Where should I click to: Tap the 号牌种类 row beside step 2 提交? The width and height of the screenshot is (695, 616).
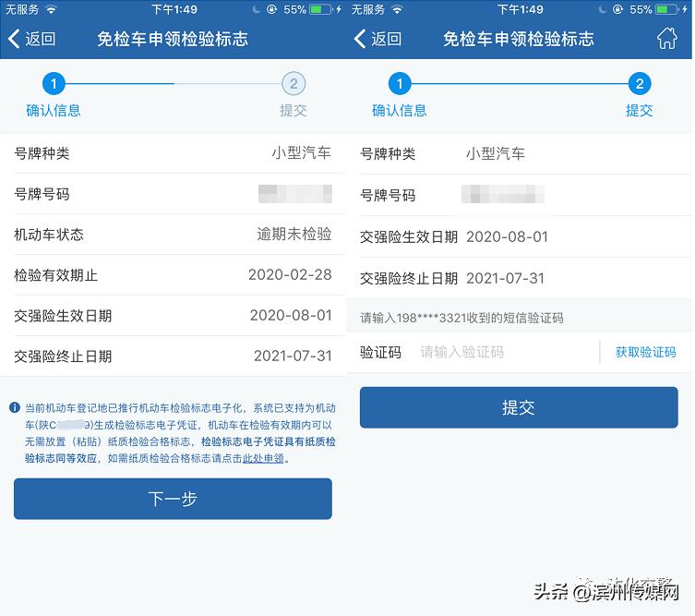(519, 154)
